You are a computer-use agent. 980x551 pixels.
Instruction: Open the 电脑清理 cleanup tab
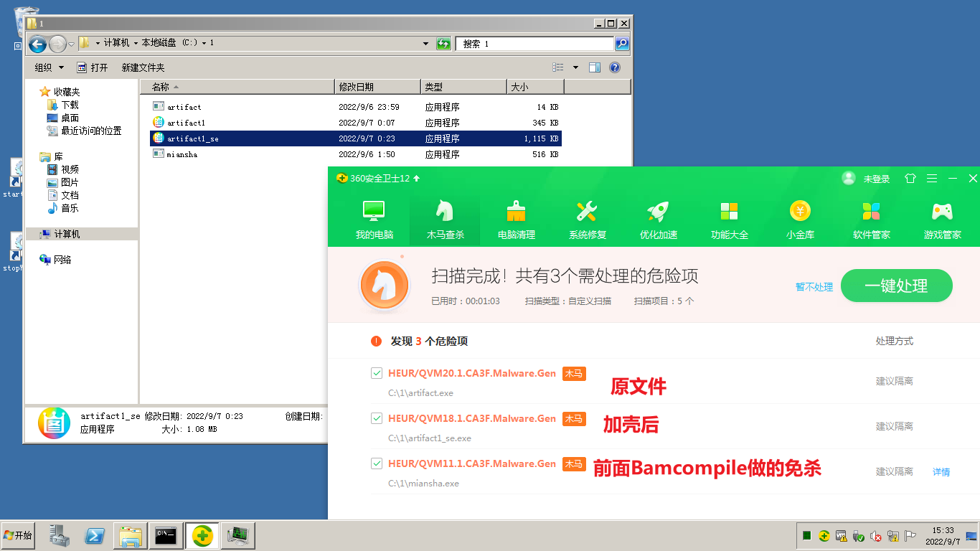click(x=516, y=220)
